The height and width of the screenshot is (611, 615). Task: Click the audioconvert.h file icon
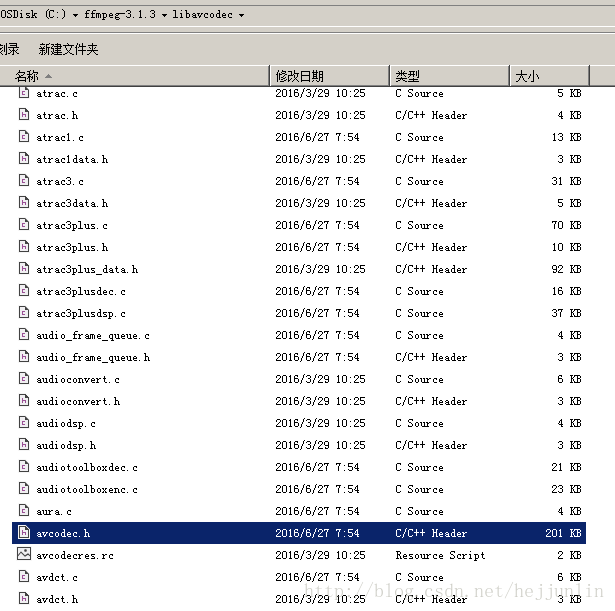24,400
